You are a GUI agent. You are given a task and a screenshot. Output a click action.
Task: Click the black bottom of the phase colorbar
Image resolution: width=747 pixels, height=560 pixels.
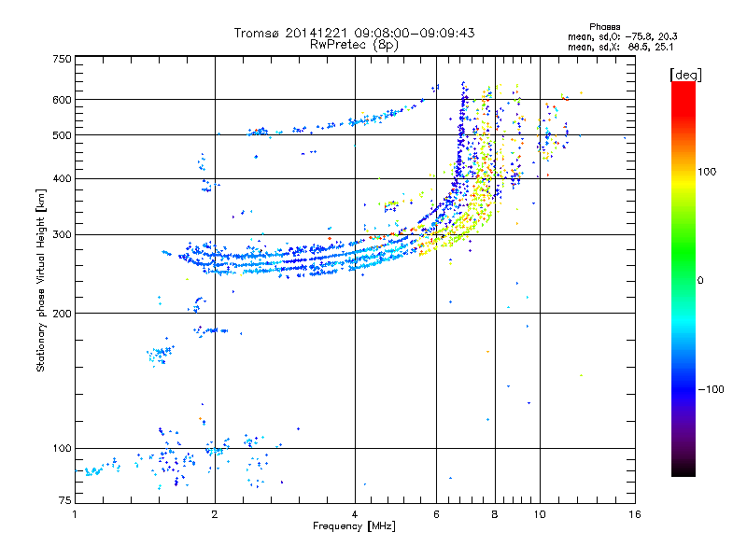point(684,469)
